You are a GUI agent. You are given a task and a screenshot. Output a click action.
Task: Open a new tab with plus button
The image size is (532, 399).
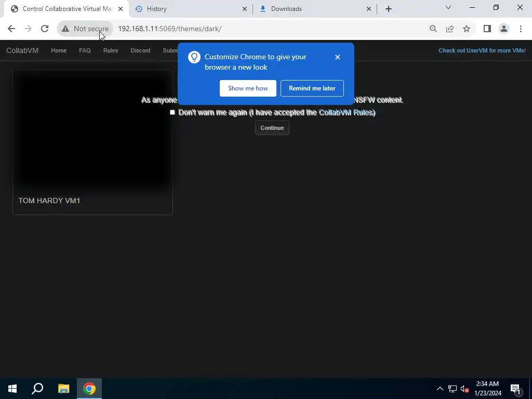[389, 9]
